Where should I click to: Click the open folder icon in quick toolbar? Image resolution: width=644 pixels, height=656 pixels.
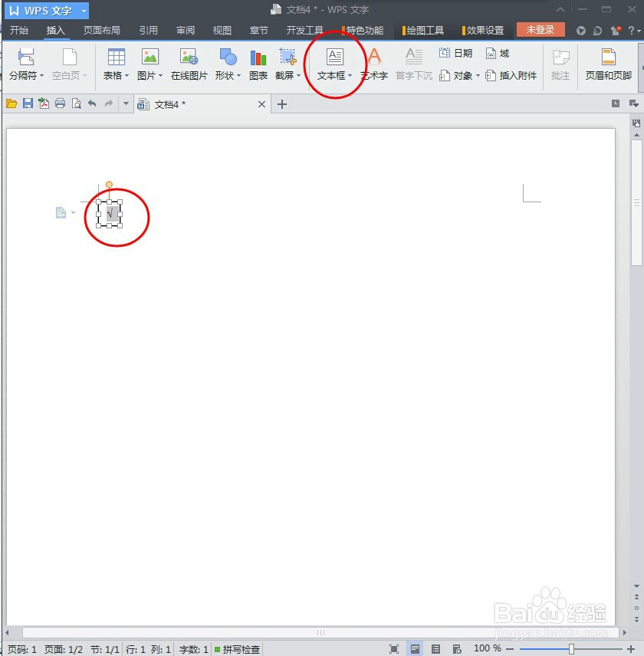(11, 103)
